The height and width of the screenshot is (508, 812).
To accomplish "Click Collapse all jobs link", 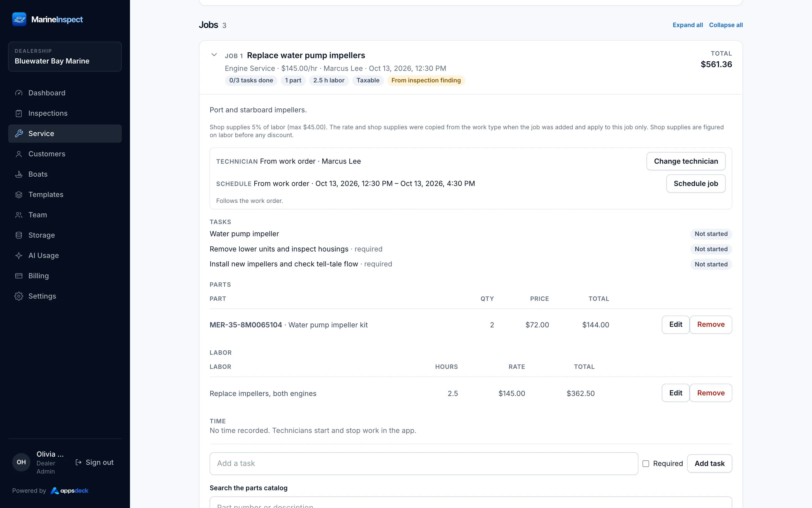I will click(726, 25).
